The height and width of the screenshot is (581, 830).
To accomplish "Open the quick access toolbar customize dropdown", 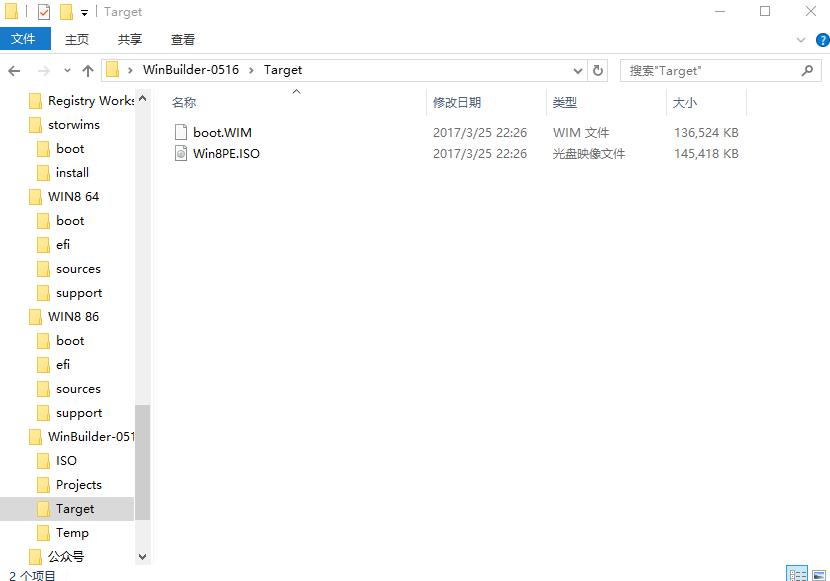I will [84, 12].
